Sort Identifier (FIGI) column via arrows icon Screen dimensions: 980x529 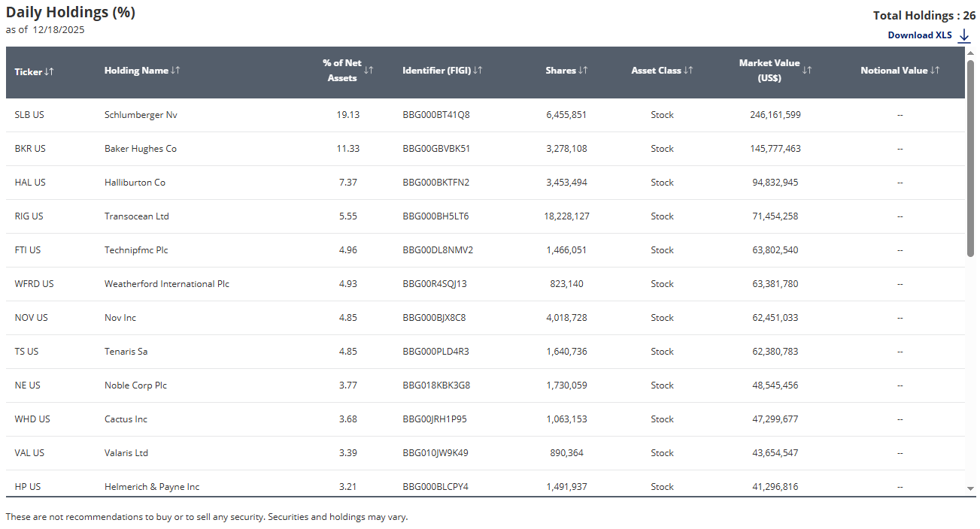pos(478,70)
